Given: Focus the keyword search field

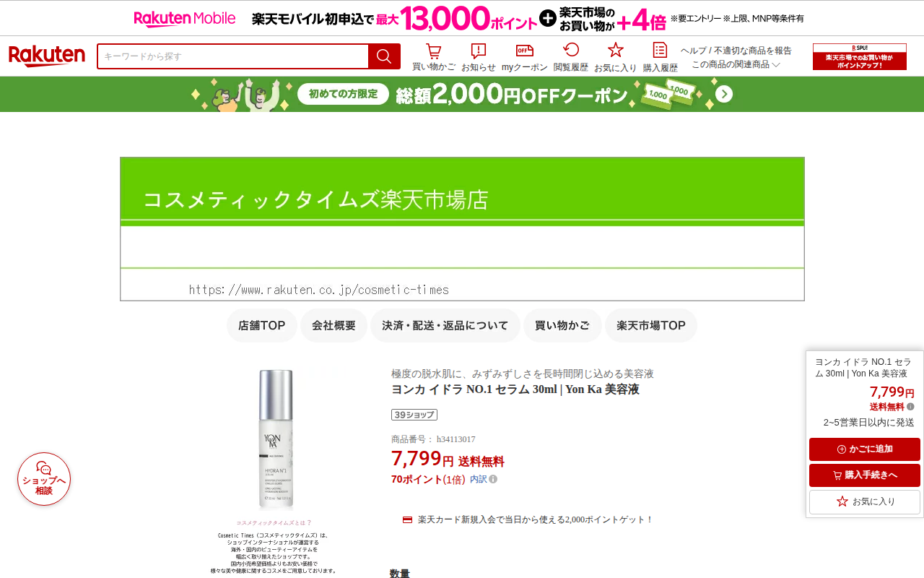Looking at the screenshot, I should 233,56.
